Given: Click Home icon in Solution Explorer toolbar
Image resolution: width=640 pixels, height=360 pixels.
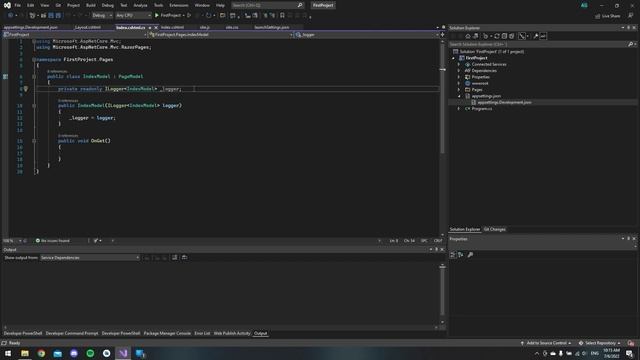Looking at the screenshot, I should [x=468, y=36].
